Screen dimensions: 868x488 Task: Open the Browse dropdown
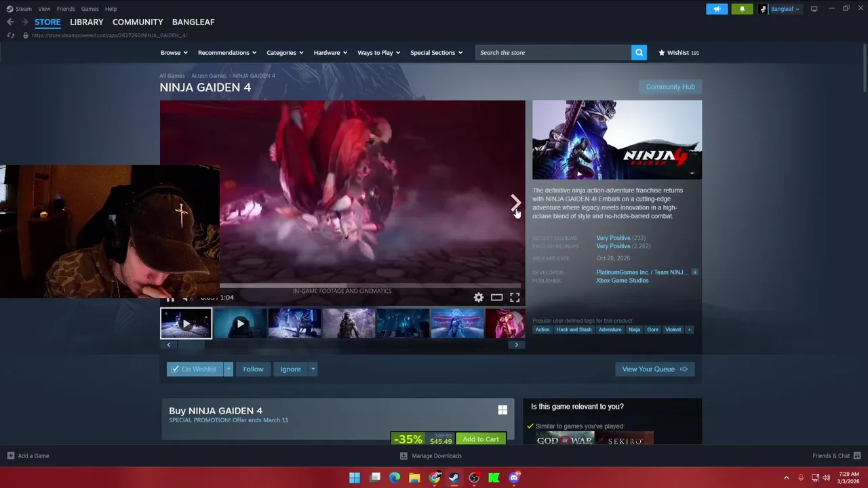click(x=174, y=53)
